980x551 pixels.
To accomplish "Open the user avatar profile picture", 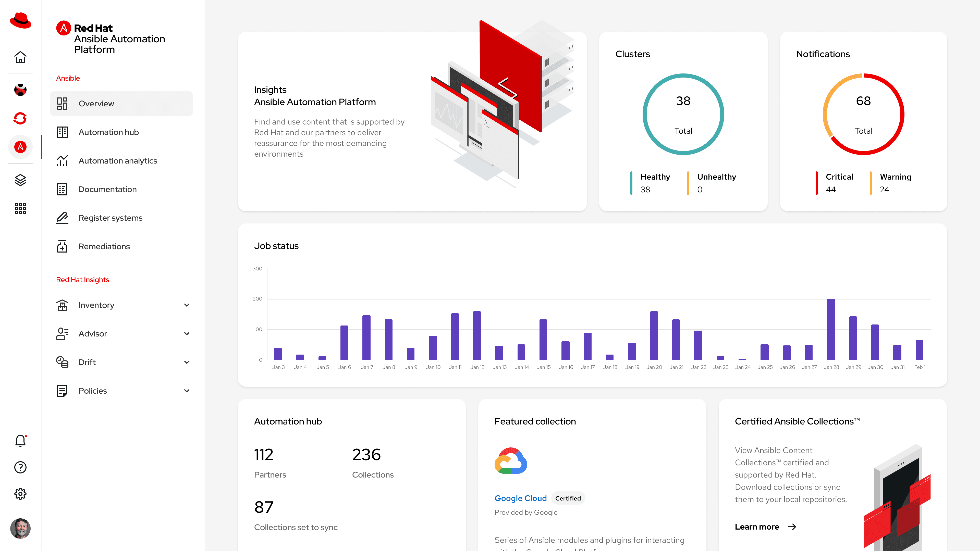I will 20,528.
